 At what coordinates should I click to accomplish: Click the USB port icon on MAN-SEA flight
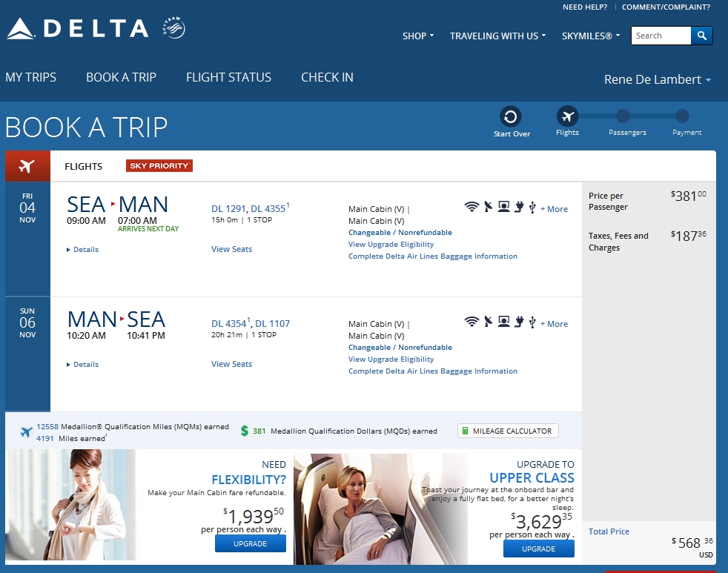point(532,321)
